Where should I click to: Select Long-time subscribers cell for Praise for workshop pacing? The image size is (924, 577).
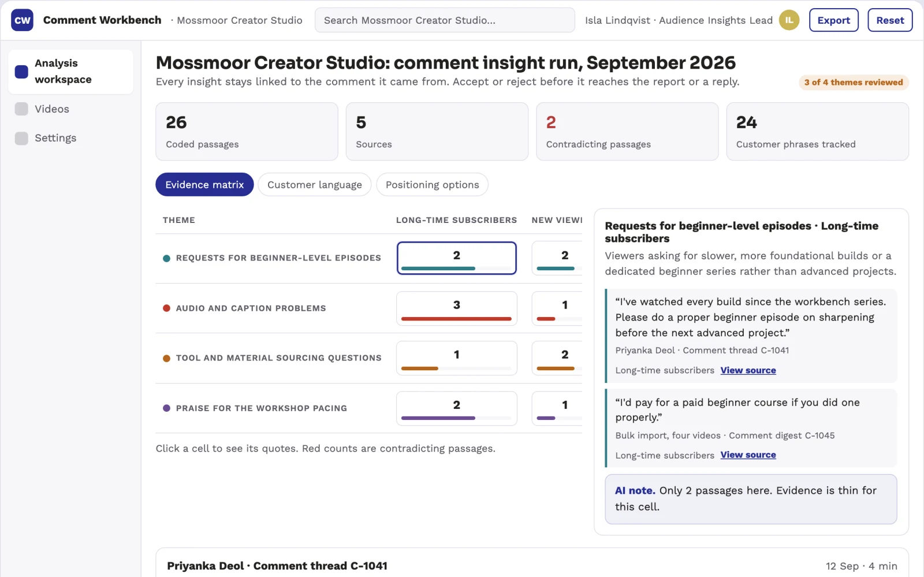[x=456, y=408]
